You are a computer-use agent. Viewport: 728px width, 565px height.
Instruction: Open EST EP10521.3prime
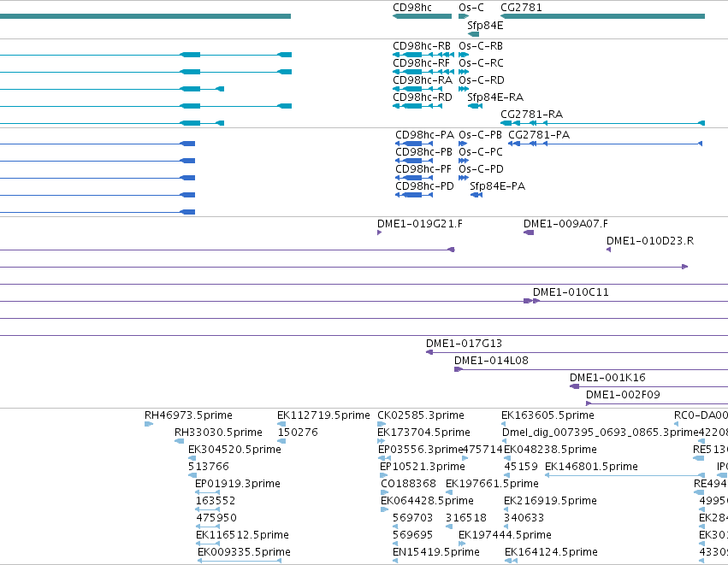pyautogui.click(x=423, y=467)
